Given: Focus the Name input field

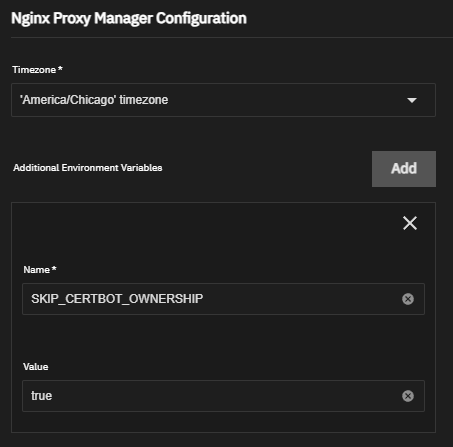Looking at the screenshot, I should point(223,299).
